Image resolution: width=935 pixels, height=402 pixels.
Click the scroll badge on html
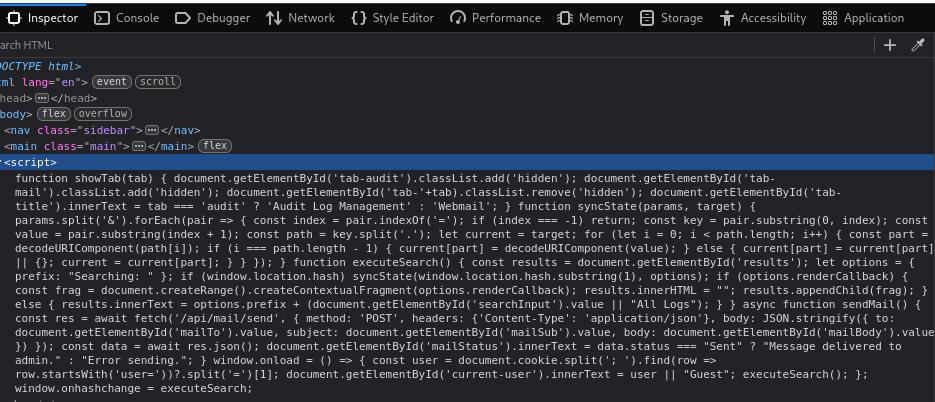158,82
